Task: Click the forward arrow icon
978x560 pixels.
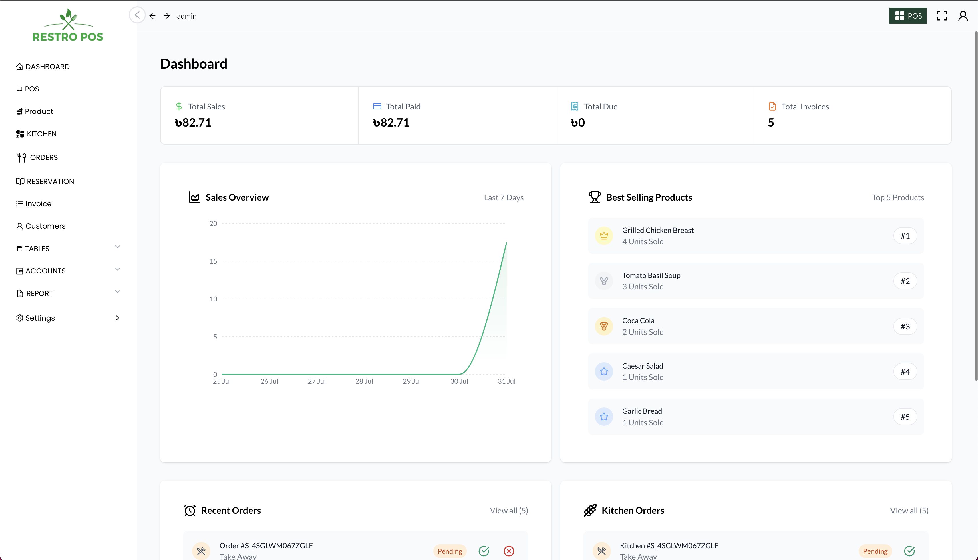Action: 167,16
